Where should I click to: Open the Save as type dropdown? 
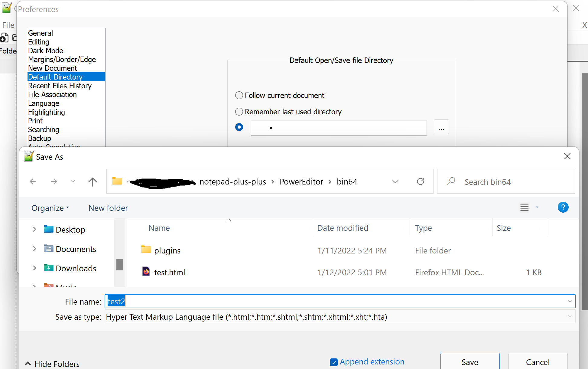(570, 317)
